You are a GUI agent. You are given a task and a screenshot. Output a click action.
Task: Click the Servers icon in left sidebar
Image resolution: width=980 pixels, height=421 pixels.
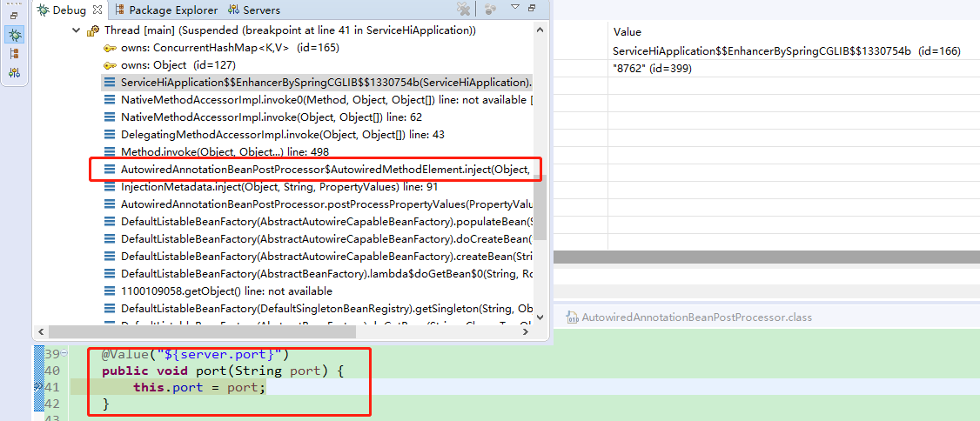pos(15,72)
